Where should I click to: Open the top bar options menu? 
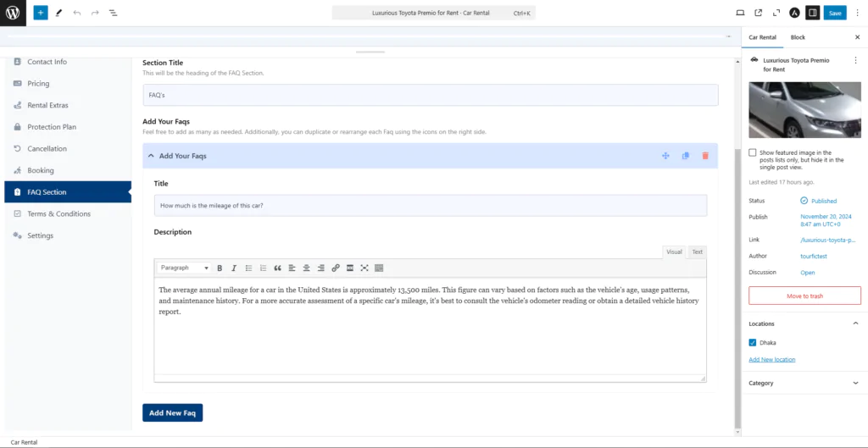click(858, 13)
